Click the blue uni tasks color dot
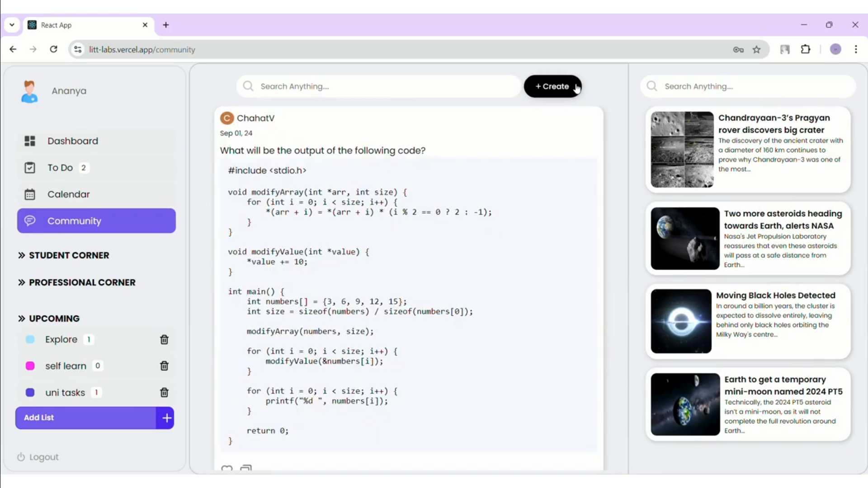 [x=30, y=393]
